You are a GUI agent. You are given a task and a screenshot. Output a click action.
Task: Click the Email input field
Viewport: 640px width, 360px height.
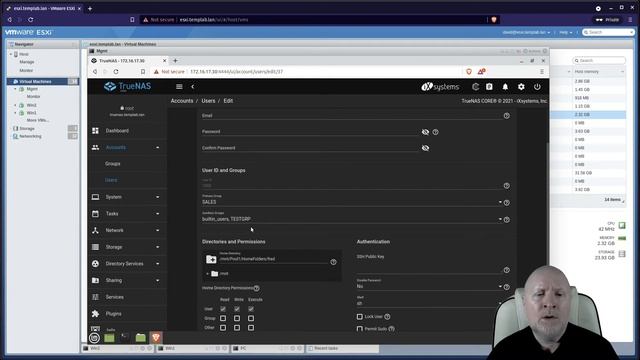click(351, 116)
